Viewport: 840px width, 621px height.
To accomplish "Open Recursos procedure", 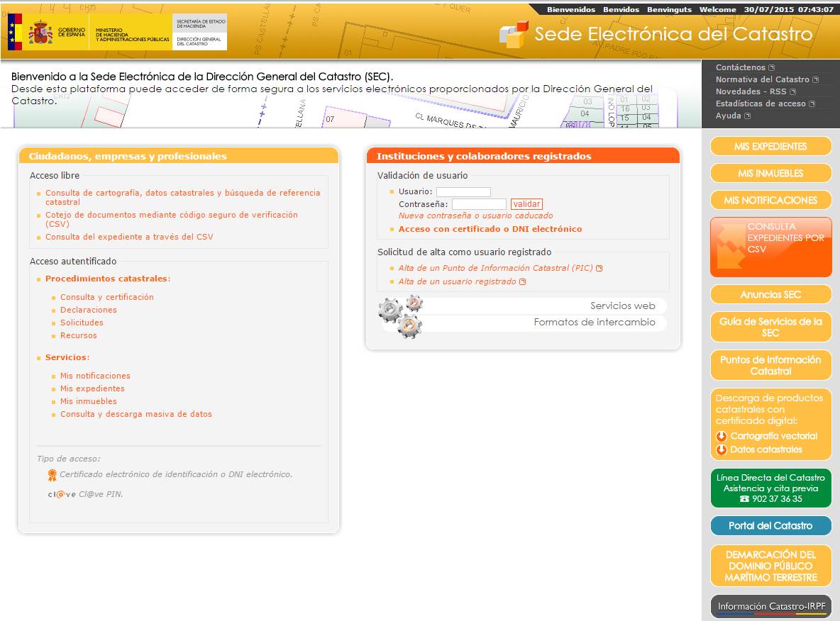I will coord(78,335).
